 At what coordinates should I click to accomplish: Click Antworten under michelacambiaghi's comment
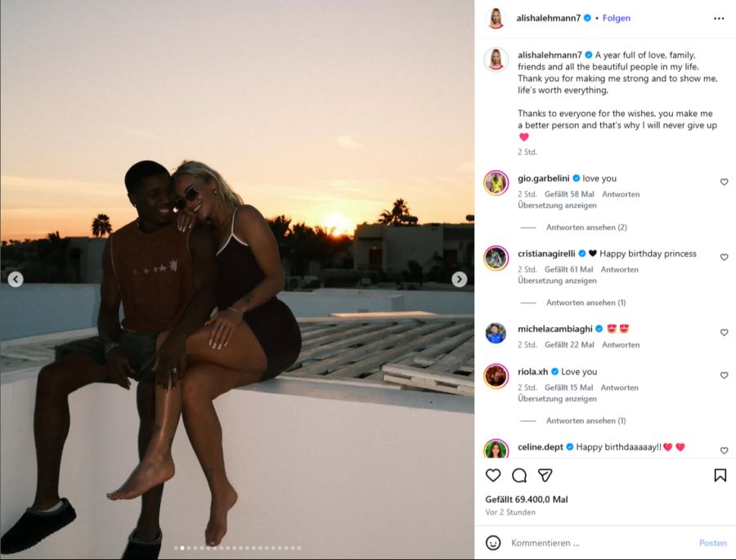point(621,344)
